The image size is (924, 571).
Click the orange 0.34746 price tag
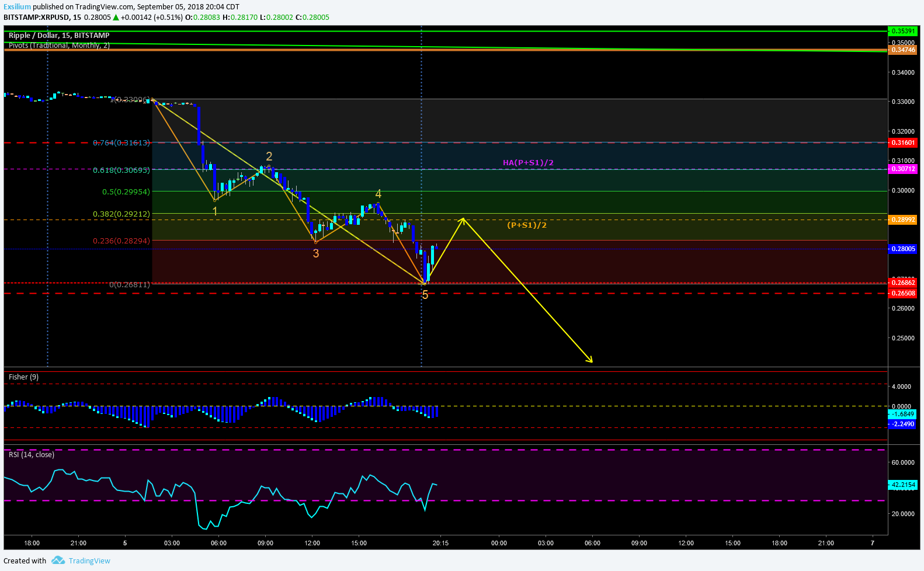(902, 50)
